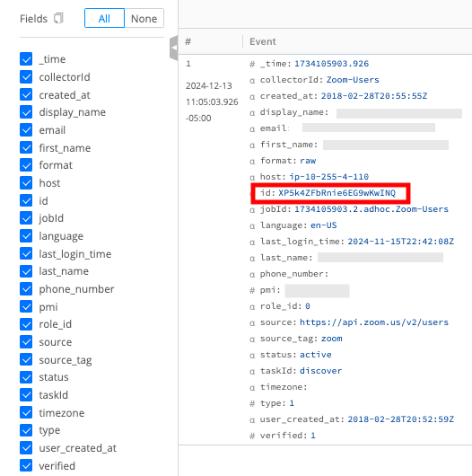Viewport: 472px width, 476px height.
Task: Select the None fields button
Action: click(x=144, y=18)
